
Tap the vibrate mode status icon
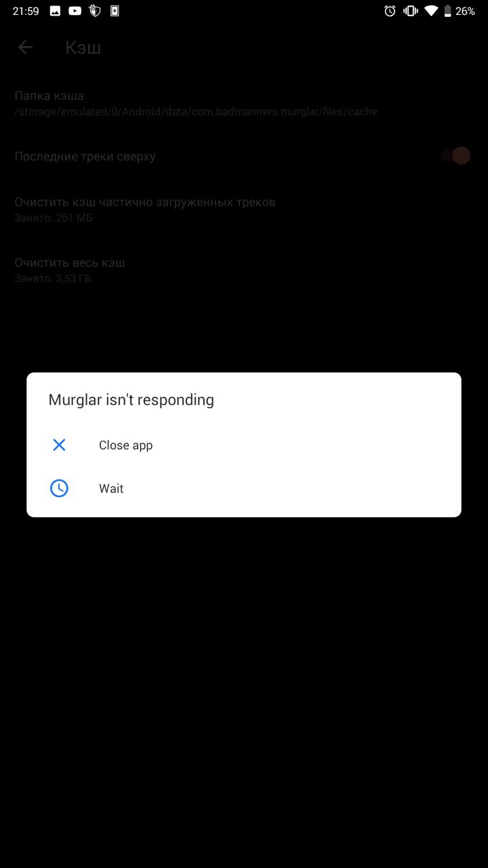[410, 11]
